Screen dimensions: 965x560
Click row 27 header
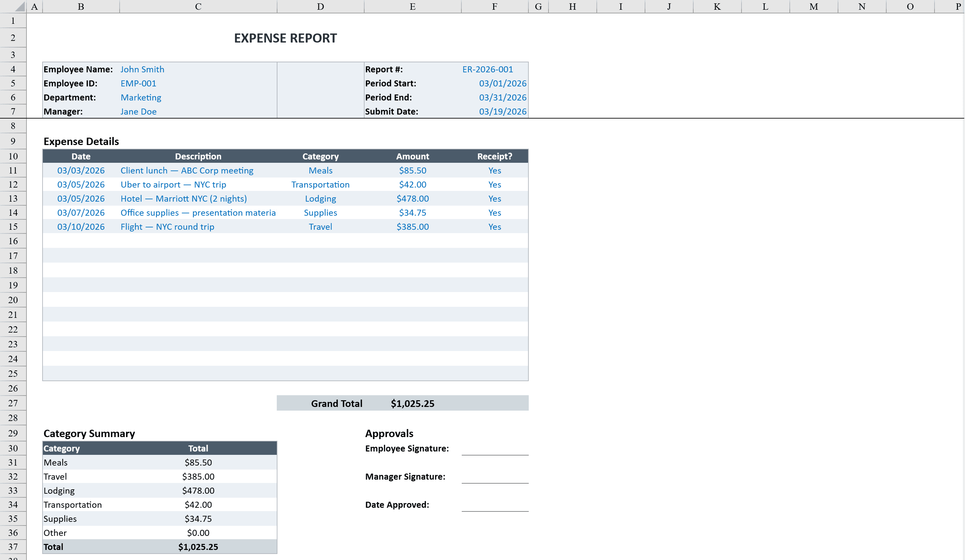(13, 403)
